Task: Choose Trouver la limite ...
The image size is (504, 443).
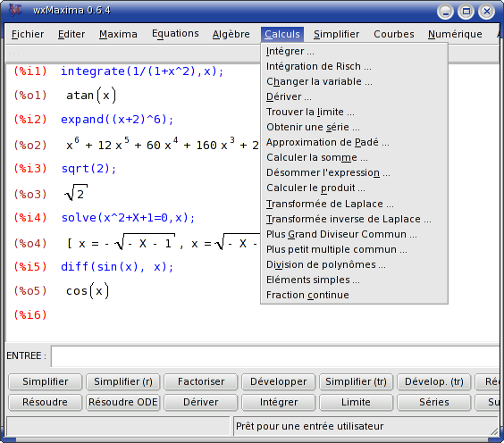Action: 354,112
